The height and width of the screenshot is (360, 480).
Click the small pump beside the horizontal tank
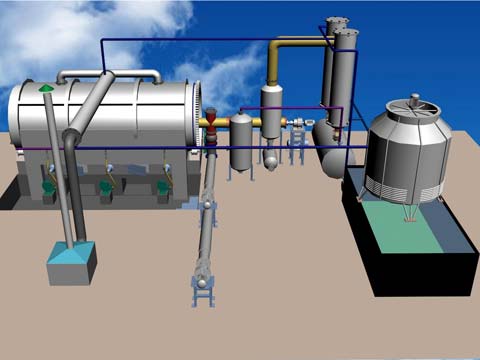301,123
